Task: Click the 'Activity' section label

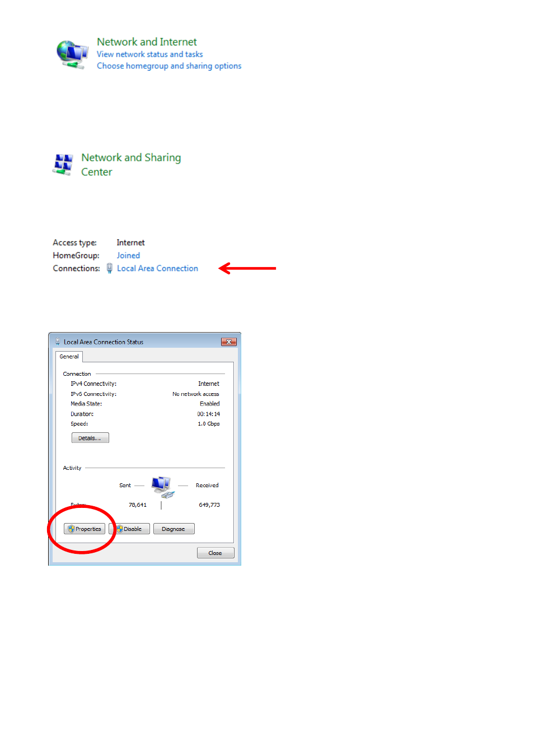Action: click(x=72, y=468)
